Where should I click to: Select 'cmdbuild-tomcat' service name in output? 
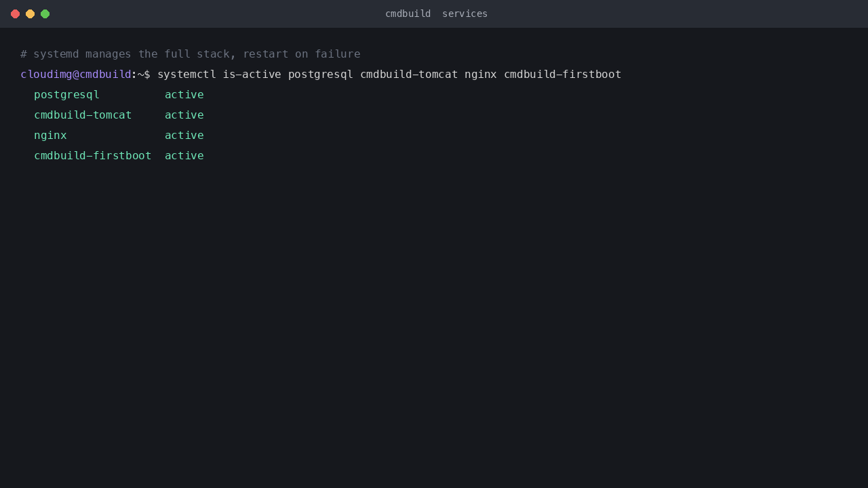point(83,115)
